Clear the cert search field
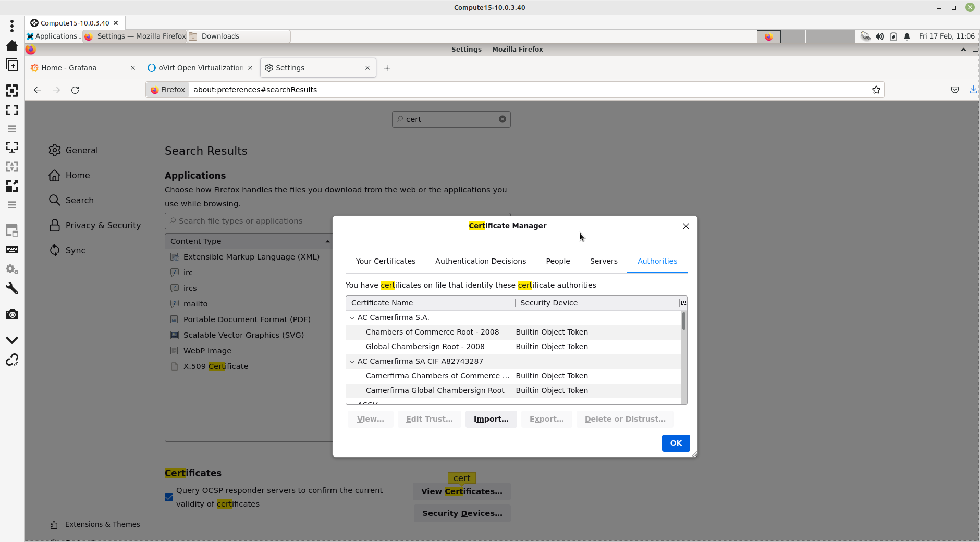980x542 pixels. click(502, 119)
